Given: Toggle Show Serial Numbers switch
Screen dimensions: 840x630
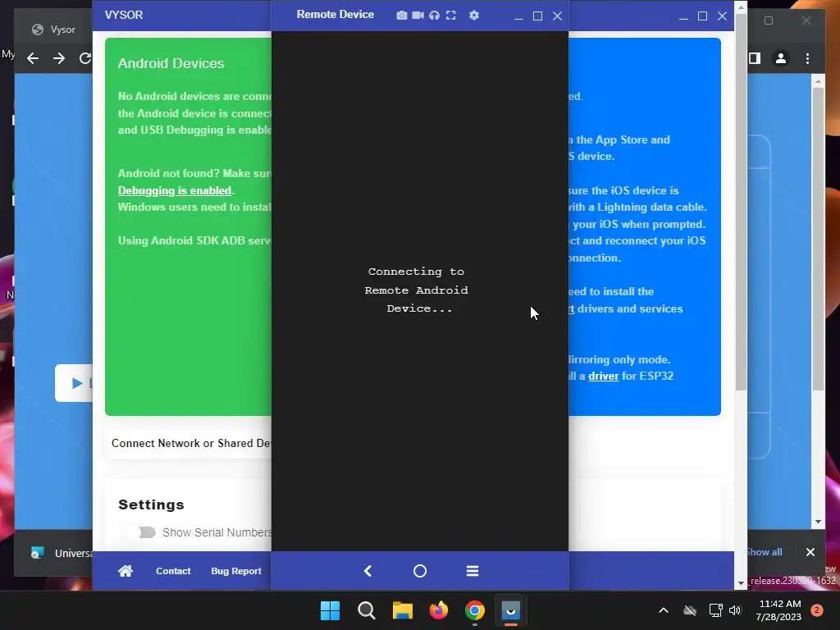Looking at the screenshot, I should 148,532.
